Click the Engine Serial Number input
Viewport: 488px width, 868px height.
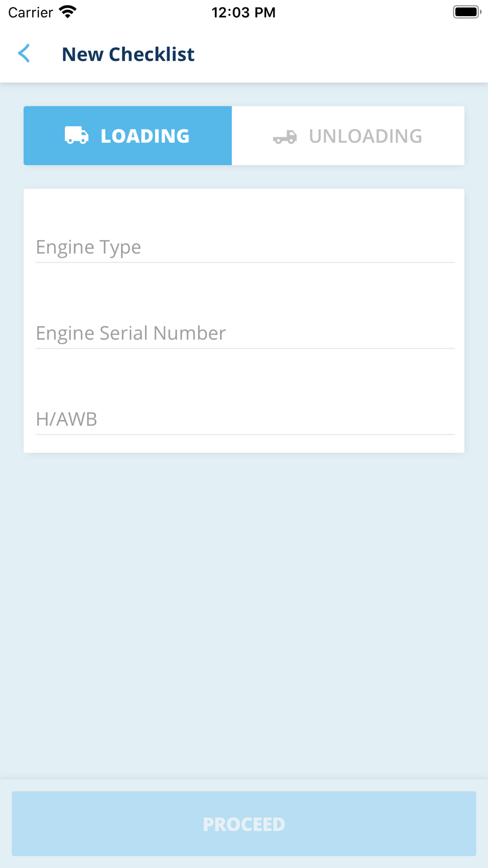(245, 333)
